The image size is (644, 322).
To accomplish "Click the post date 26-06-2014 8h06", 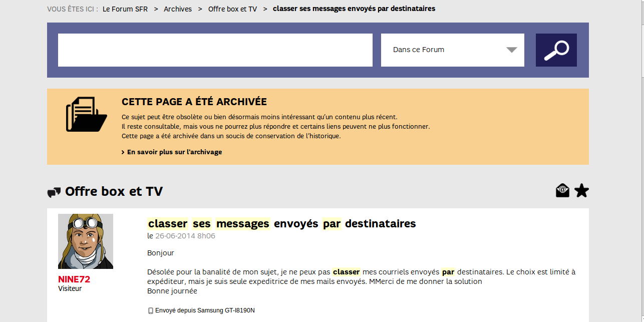I will [x=185, y=236].
